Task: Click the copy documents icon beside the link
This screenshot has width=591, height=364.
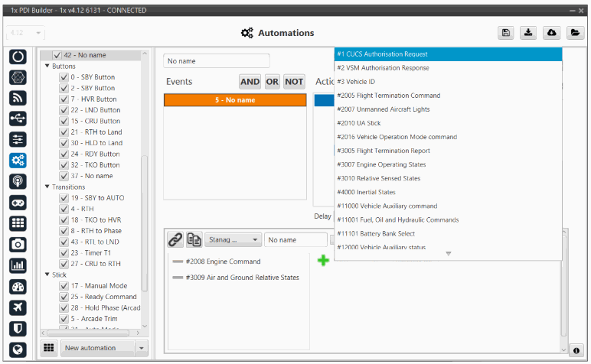Action: [x=194, y=240]
